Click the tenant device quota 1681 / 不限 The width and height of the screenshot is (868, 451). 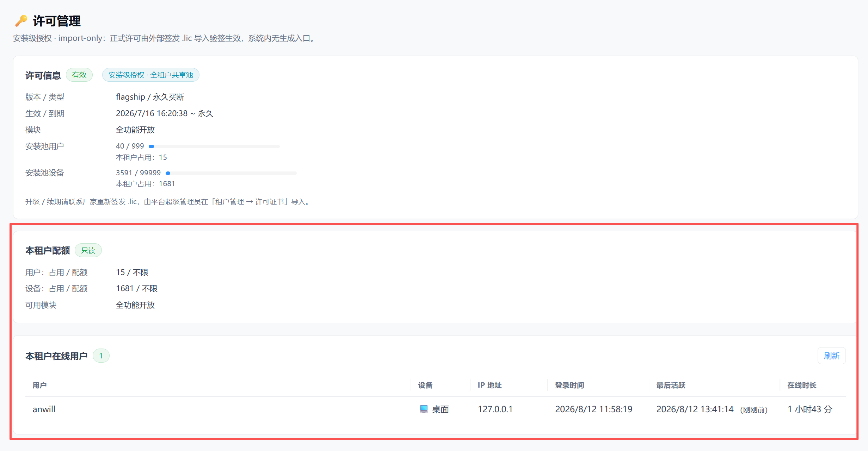point(137,288)
